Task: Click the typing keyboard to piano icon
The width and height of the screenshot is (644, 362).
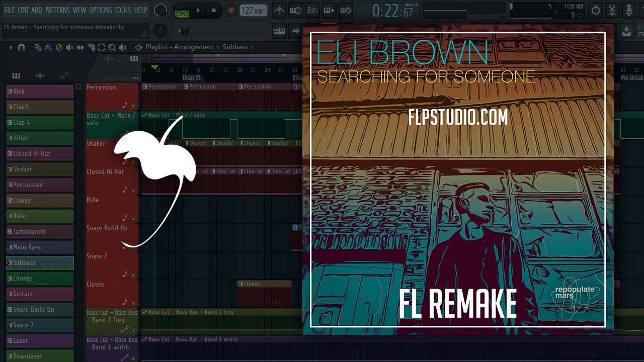Action: point(279,31)
